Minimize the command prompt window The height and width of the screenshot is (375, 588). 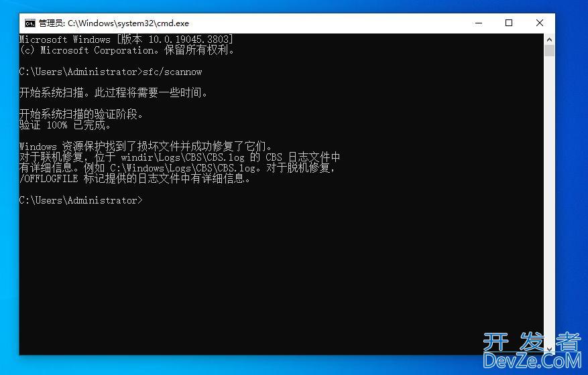pyautogui.click(x=478, y=23)
